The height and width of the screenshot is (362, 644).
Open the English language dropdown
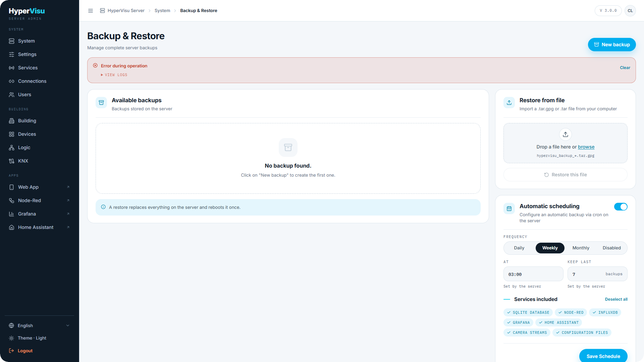point(39,325)
